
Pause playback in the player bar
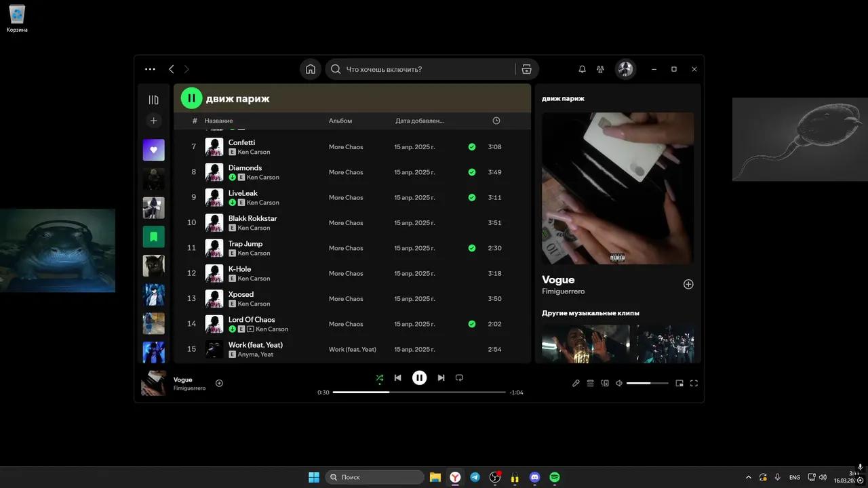pos(420,378)
